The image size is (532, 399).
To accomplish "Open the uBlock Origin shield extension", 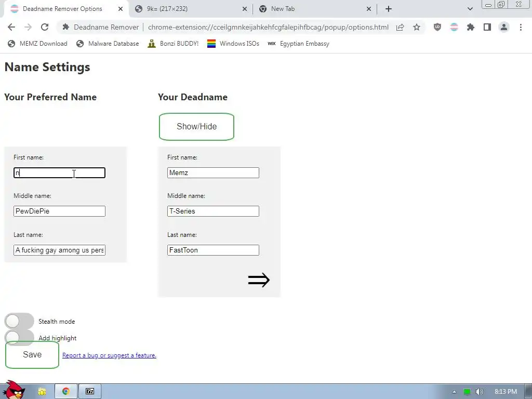I will [x=437, y=27].
